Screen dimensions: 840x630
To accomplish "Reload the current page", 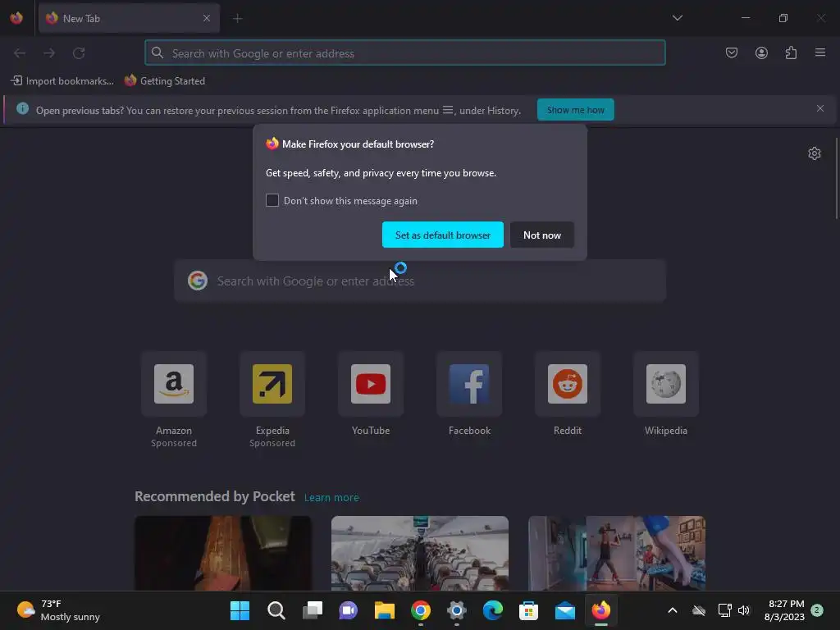I will coord(79,53).
